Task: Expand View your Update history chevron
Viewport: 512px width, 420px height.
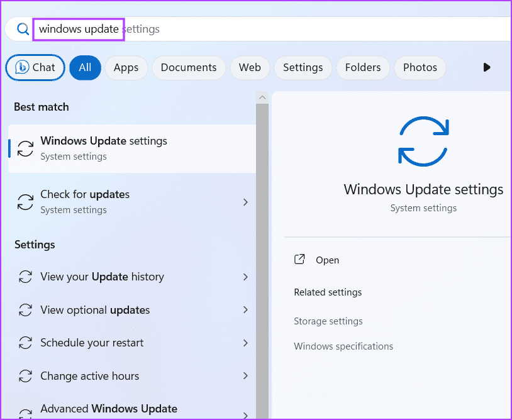Action: [x=245, y=277]
